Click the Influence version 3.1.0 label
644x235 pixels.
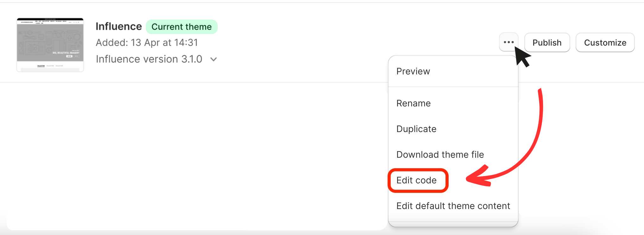point(149,59)
